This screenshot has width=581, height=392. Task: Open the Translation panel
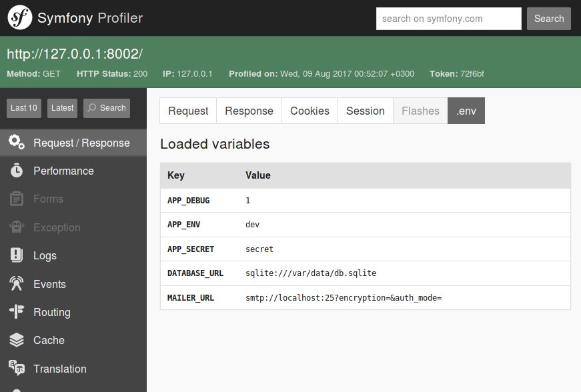[73, 369]
